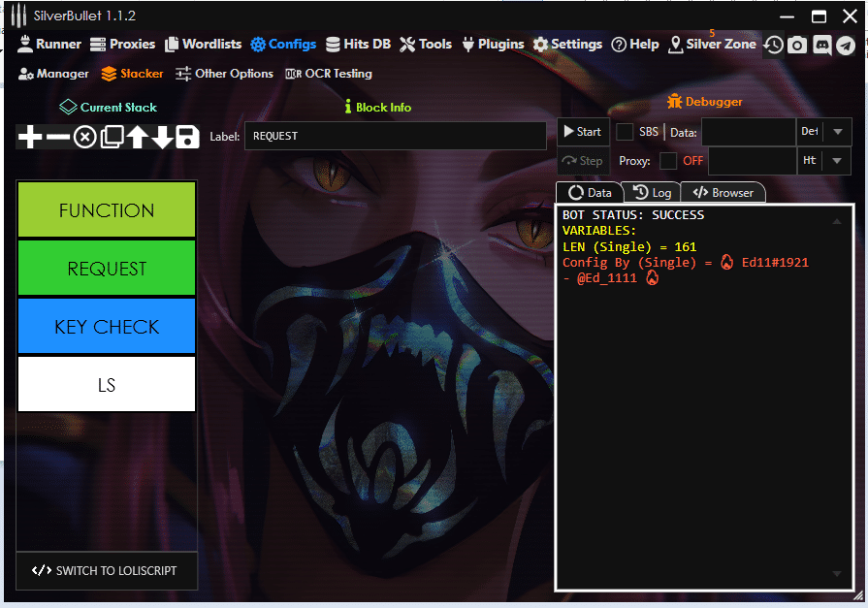Click the @Ed_1111 line

tap(611, 278)
